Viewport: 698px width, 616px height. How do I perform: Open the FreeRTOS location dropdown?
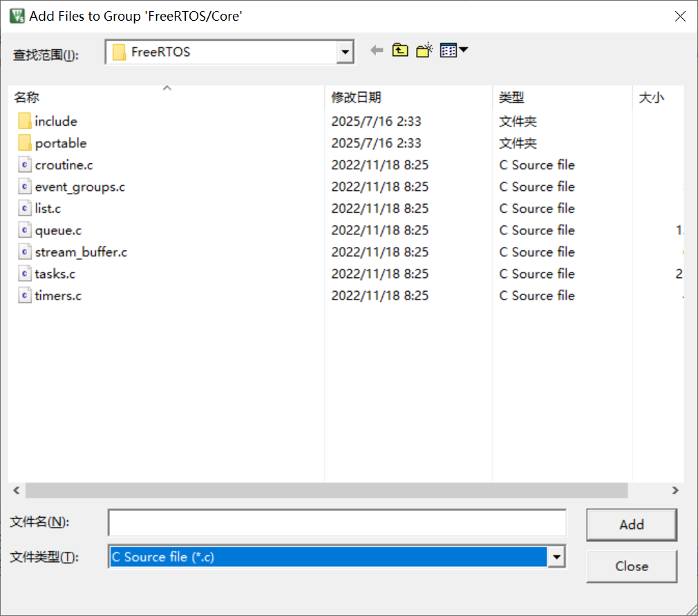click(344, 51)
